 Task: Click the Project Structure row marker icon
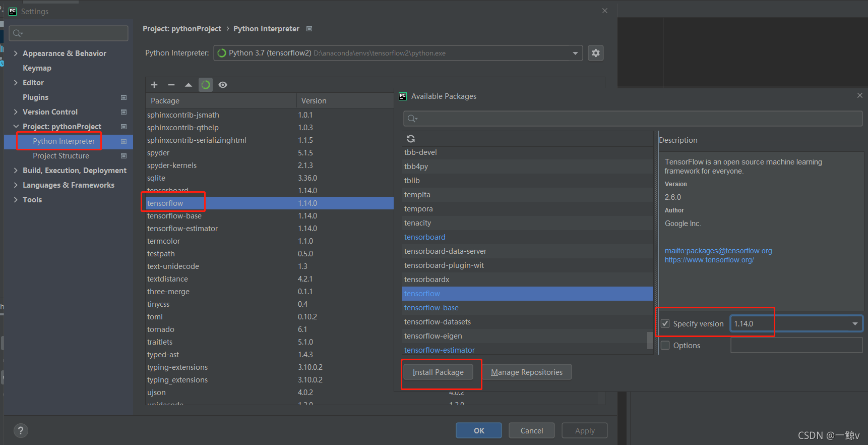point(123,156)
